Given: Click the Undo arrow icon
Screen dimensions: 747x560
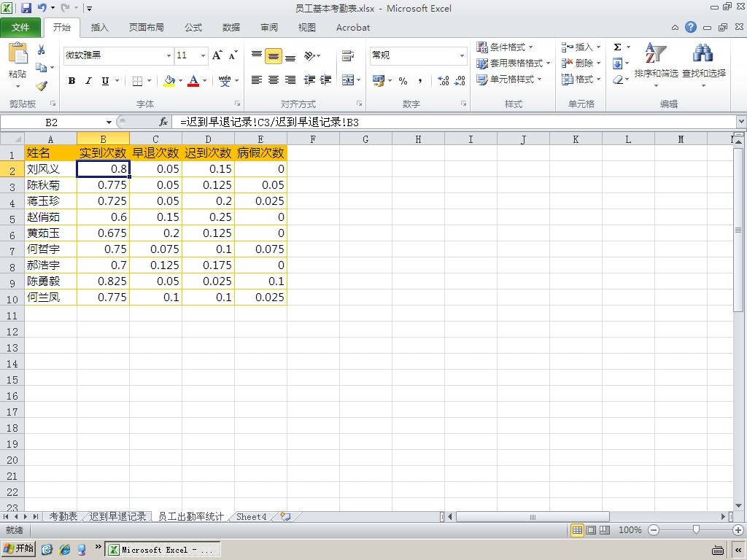Looking at the screenshot, I should pyautogui.click(x=42, y=8).
